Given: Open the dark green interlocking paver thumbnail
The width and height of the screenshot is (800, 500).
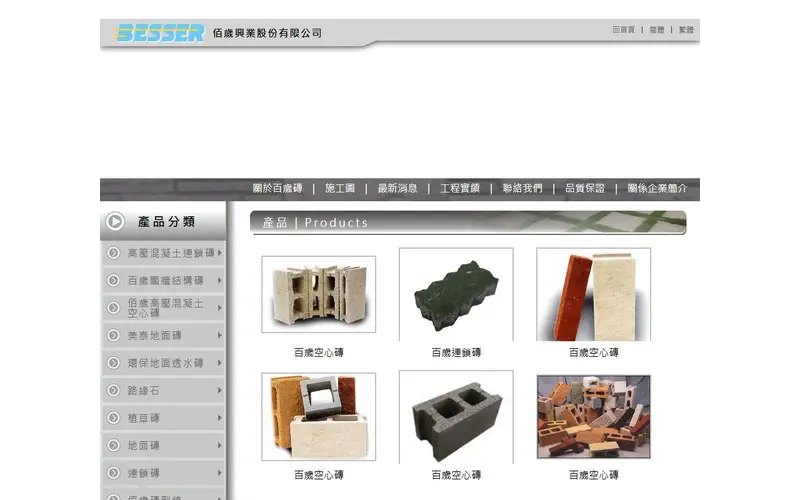Looking at the screenshot, I should coord(456,294).
